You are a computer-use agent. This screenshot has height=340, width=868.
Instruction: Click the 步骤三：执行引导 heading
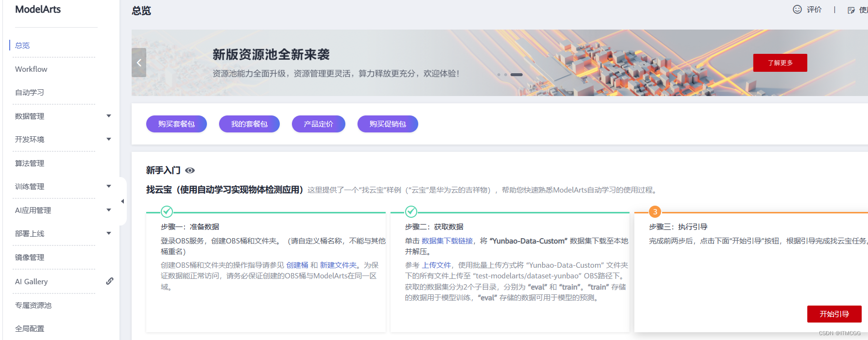click(x=678, y=227)
